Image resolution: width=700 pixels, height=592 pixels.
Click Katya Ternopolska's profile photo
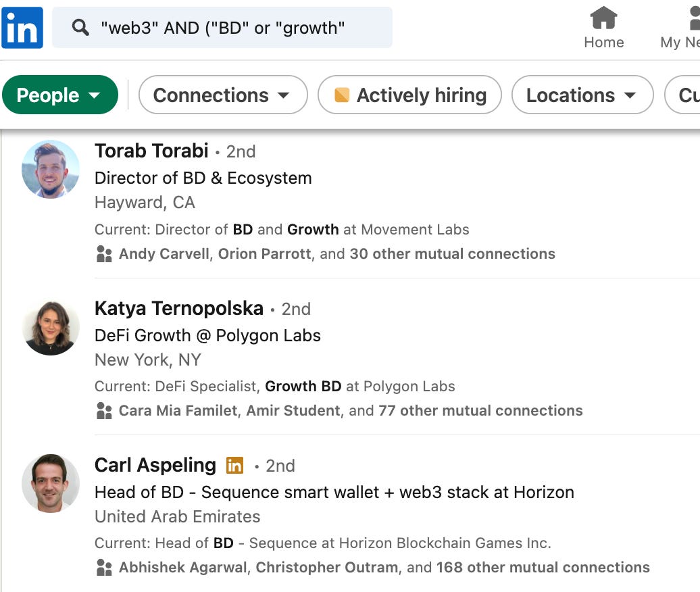coord(51,328)
